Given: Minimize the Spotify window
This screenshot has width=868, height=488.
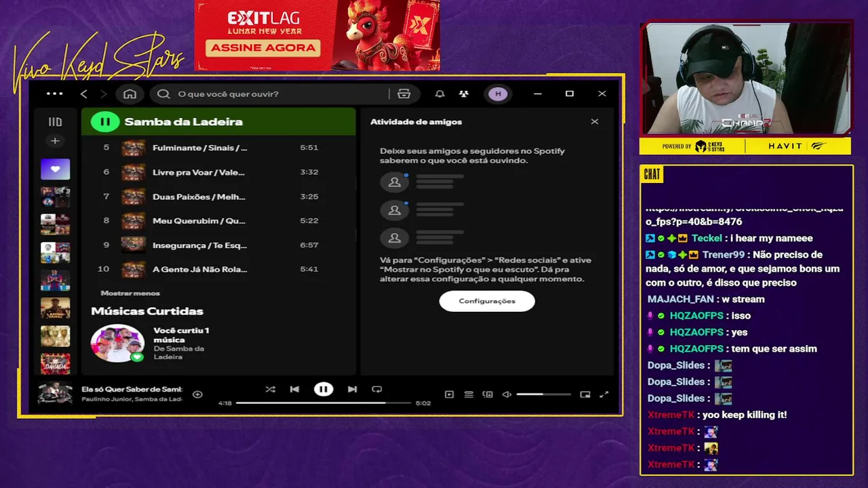Looking at the screenshot, I should pyautogui.click(x=538, y=94).
